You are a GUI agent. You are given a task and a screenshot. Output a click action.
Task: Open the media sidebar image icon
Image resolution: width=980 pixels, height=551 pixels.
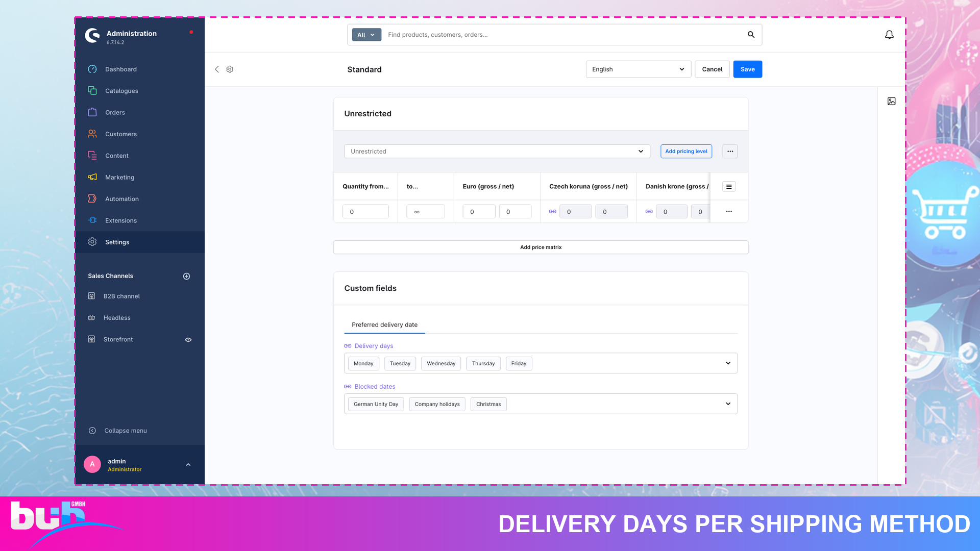892,102
